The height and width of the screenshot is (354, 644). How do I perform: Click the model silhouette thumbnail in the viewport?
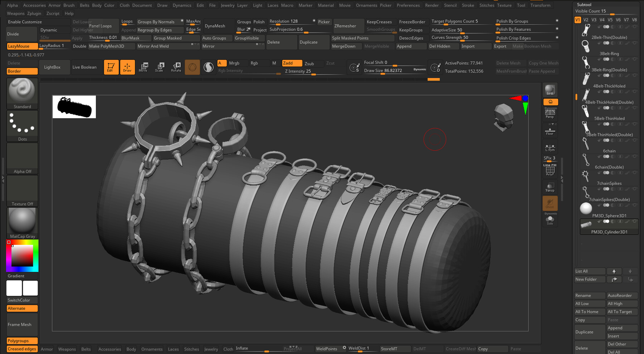pyautogui.click(x=74, y=107)
